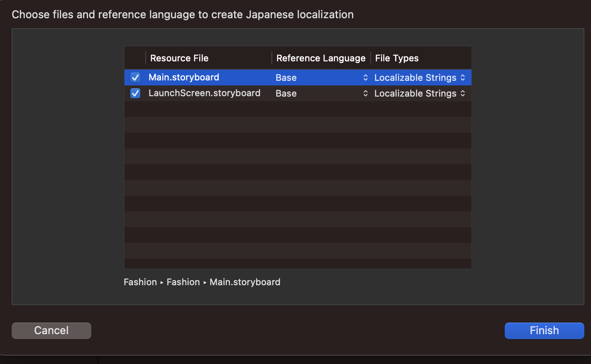
Task: Click the first Fashion item in the path breadcrumb
Action: 140,282
